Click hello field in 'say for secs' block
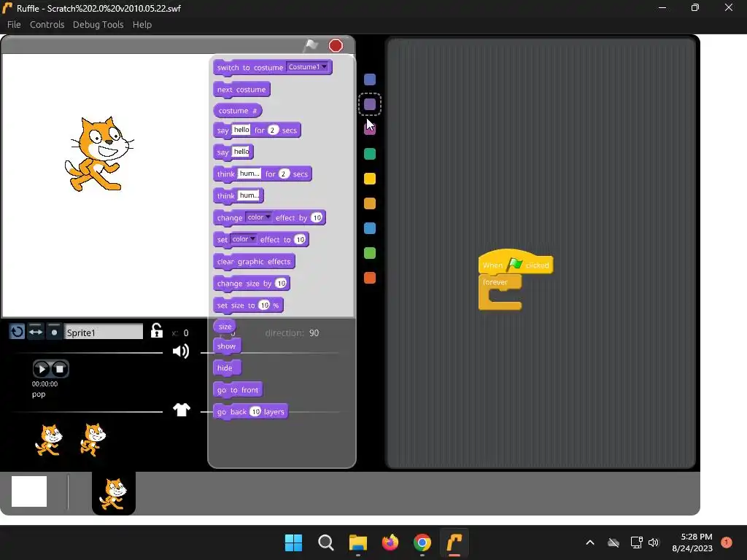 click(x=241, y=130)
